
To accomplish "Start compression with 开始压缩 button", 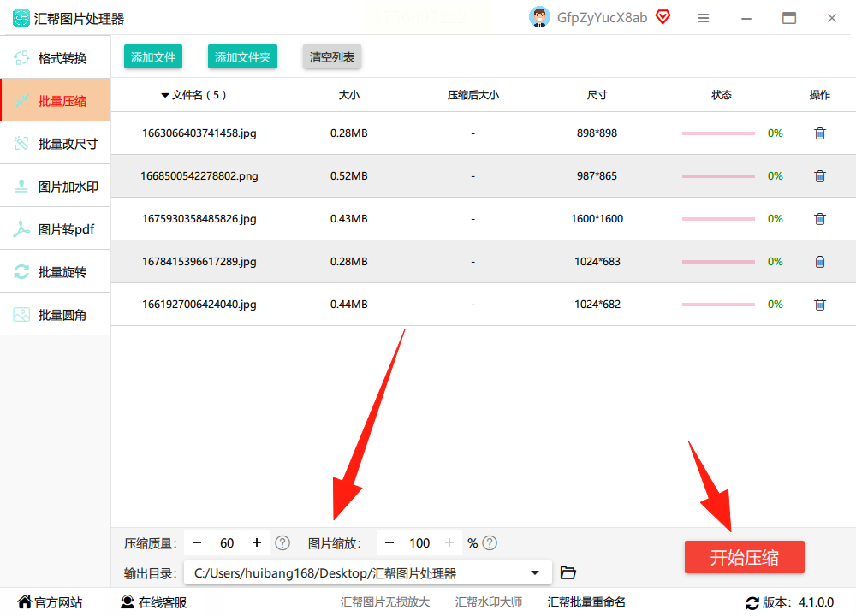I will [745, 557].
